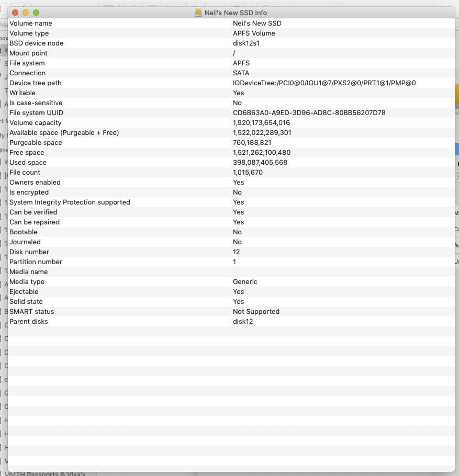Click the yellow disk icon in the title bar
Screen dimensions: 459x476
(x=198, y=13)
